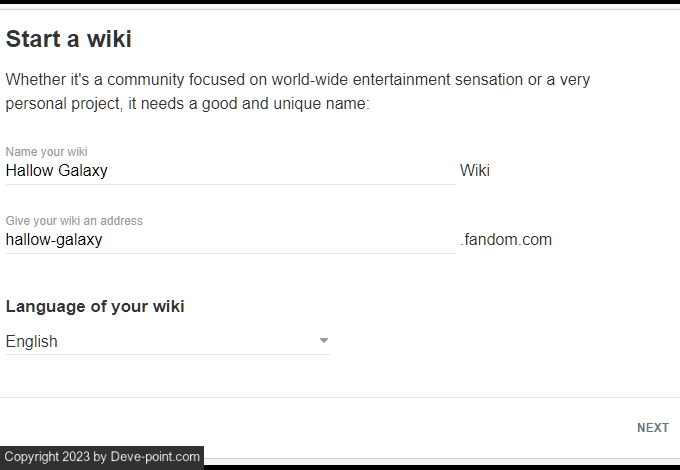Select the 'Start a wiki' heading

click(x=69, y=40)
